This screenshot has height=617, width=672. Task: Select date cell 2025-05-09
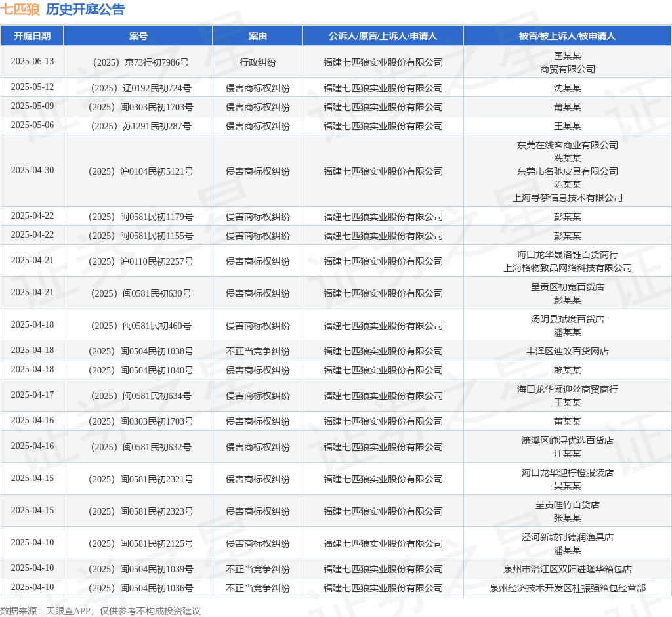click(32, 106)
